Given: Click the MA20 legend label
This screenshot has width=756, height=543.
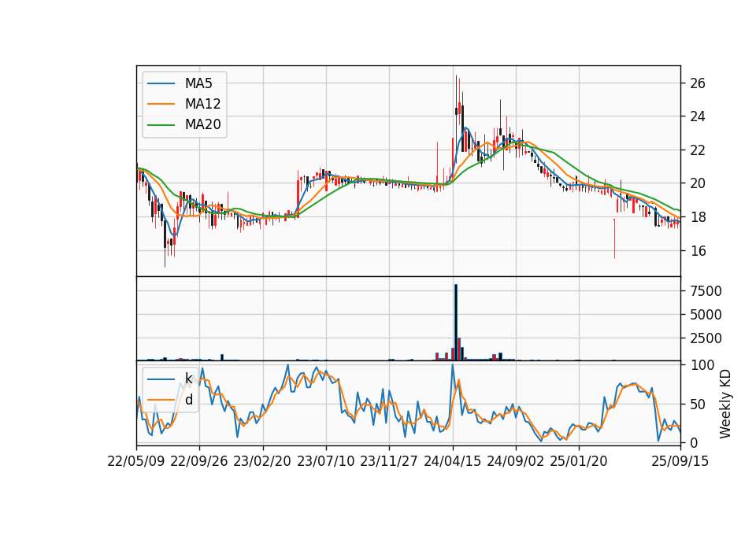Looking at the screenshot, I should point(202,125).
